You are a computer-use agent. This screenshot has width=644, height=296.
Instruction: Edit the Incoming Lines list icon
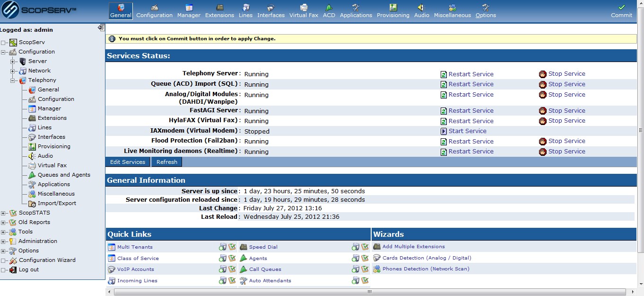coord(232,280)
